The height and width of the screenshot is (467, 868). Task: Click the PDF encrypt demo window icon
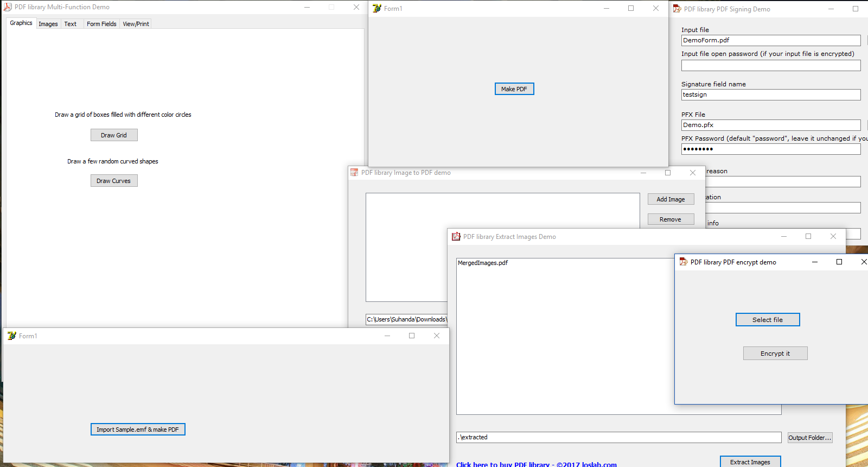pyautogui.click(x=684, y=262)
